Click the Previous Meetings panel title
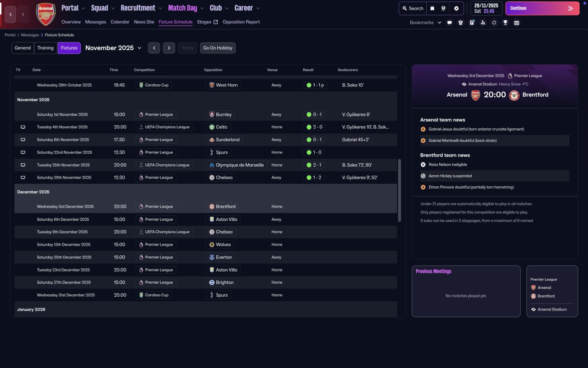This screenshot has width=588, height=368. (x=433, y=271)
